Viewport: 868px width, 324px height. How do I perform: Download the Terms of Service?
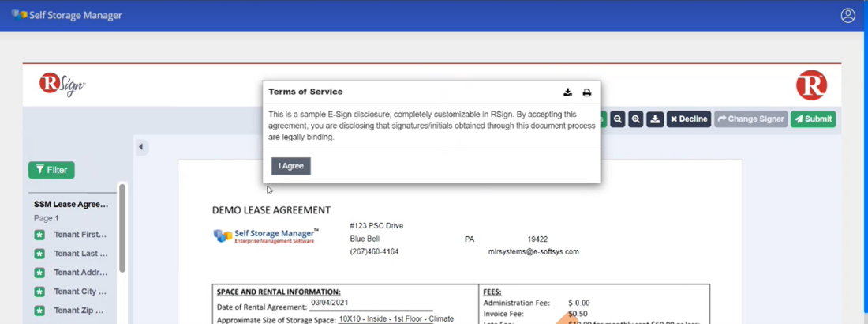click(567, 92)
